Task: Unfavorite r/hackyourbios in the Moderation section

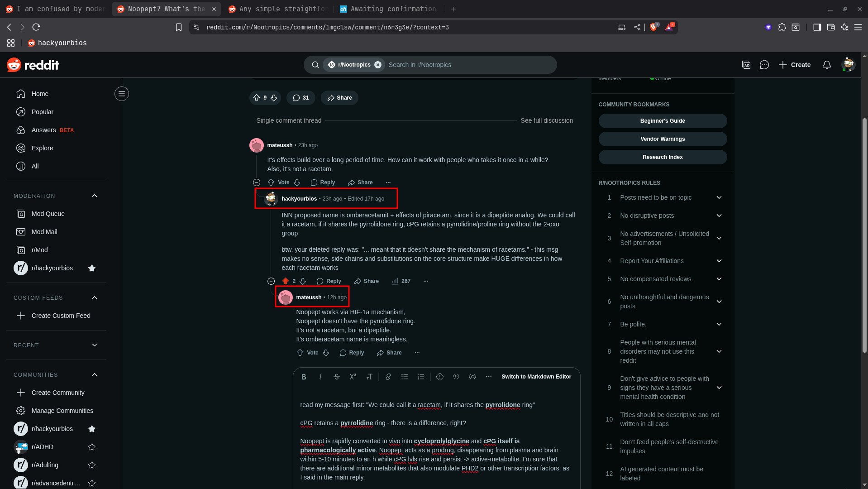Action: tap(92, 268)
